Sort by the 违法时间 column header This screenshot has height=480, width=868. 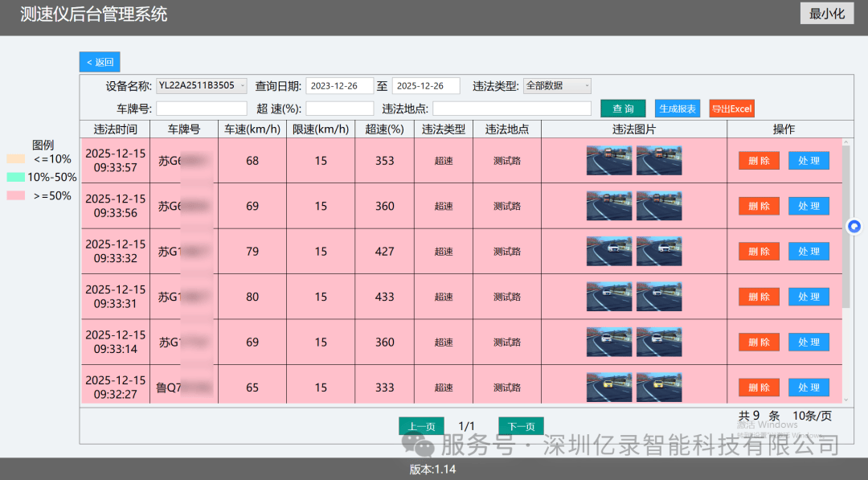click(x=115, y=129)
